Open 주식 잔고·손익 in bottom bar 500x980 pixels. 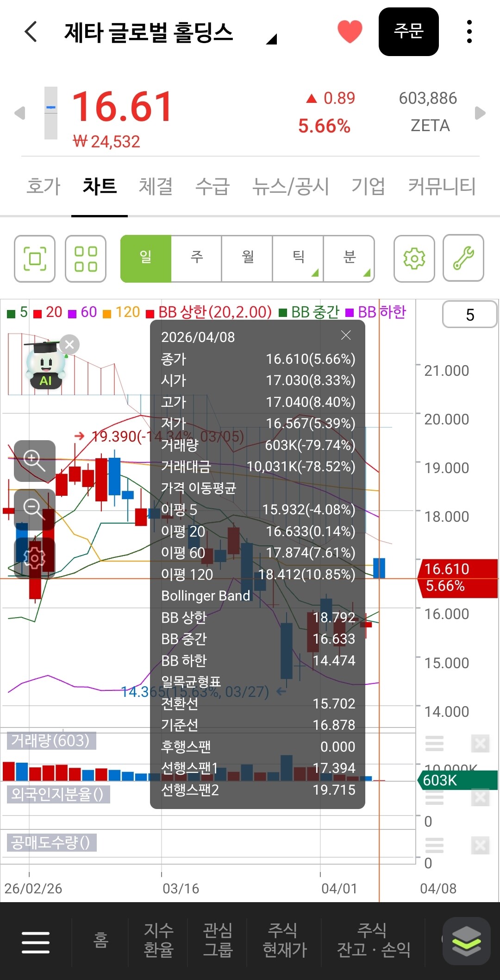(x=373, y=941)
